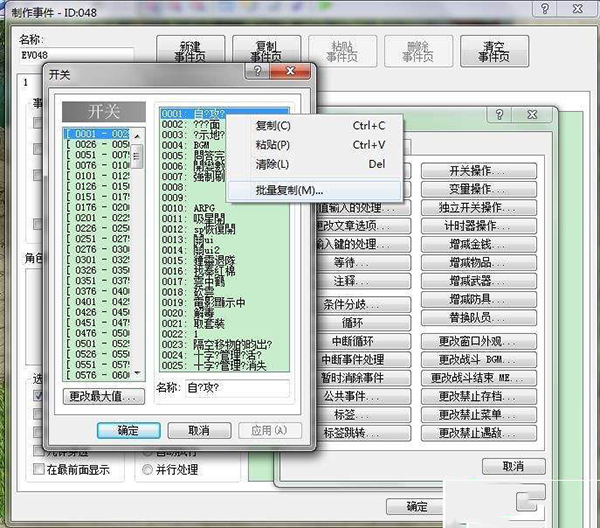Click the 粘贴事件页 button
This screenshot has width=600, height=528.
click(x=342, y=51)
